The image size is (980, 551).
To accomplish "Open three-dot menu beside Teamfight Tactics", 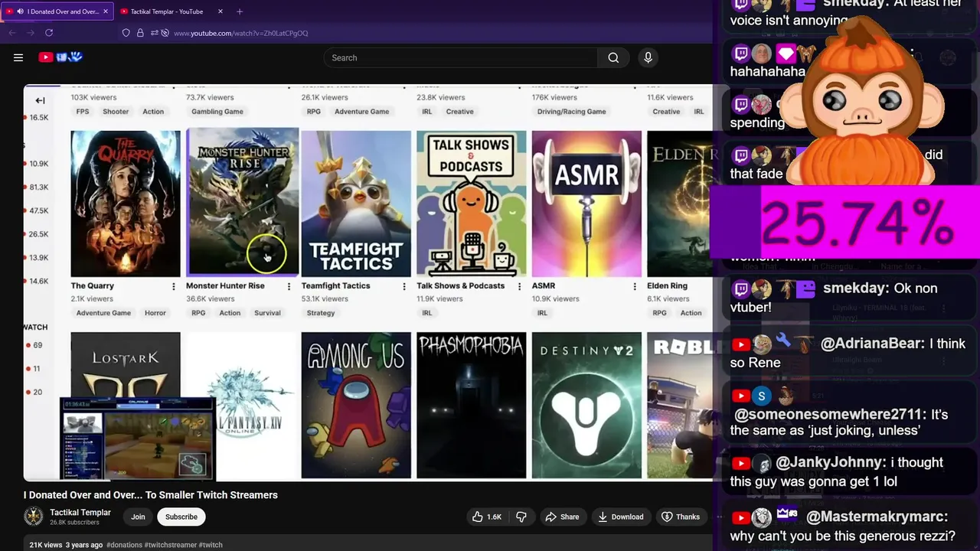I will [x=404, y=286].
